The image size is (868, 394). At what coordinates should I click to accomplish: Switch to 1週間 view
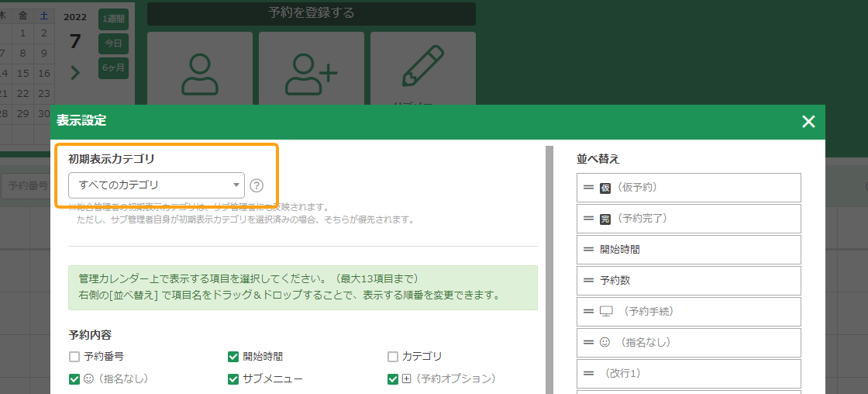[x=113, y=19]
